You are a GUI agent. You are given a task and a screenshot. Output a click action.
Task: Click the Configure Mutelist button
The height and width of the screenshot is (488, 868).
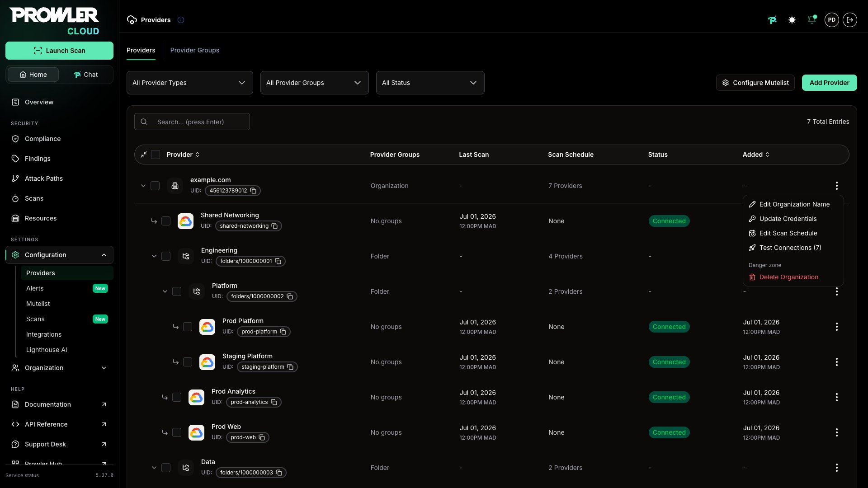coord(755,83)
